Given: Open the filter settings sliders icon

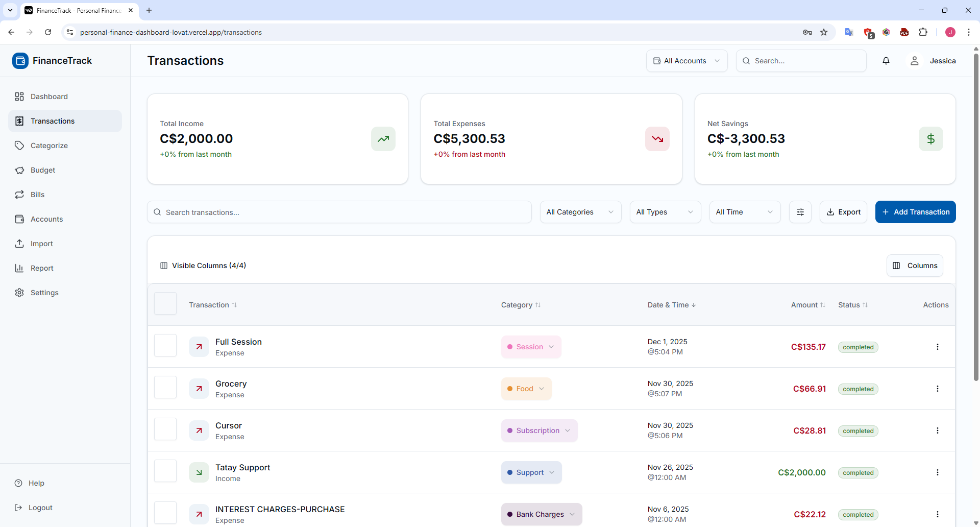Looking at the screenshot, I should (800, 212).
